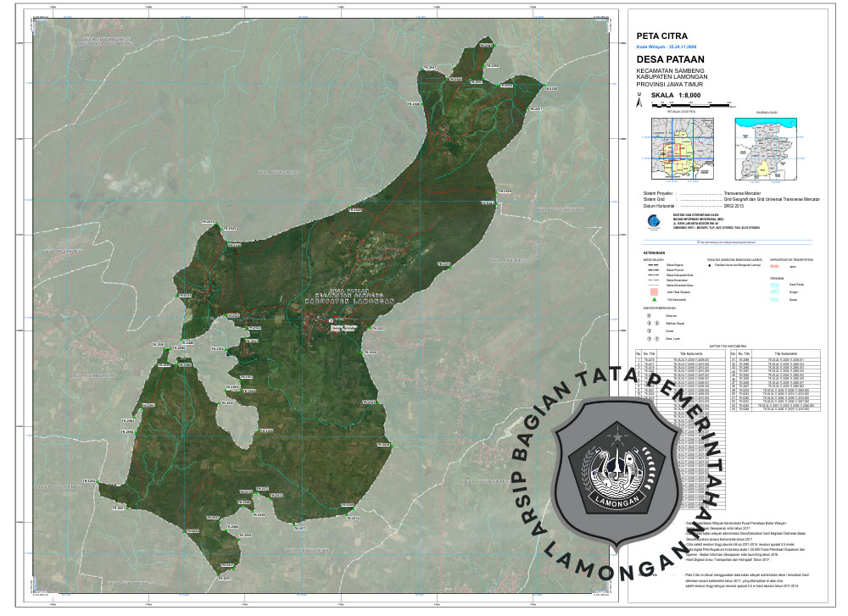Open the Diagram Lokasi inset map
848x616 pixels.
point(765,147)
